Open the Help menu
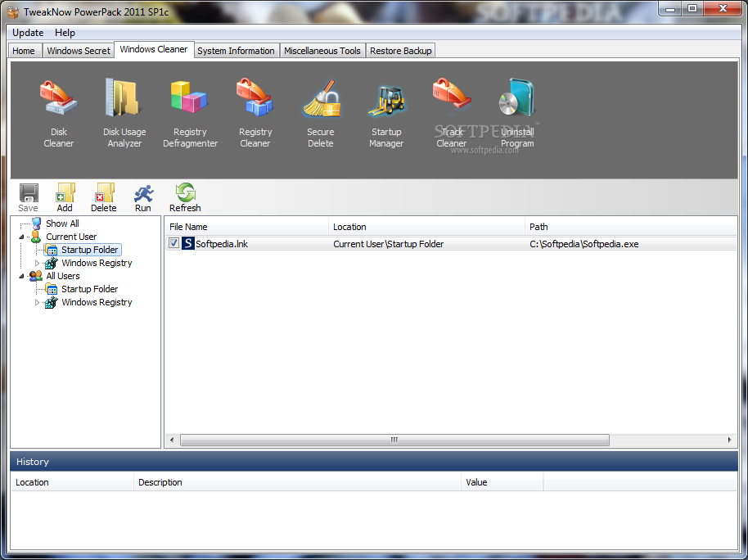The height and width of the screenshot is (560, 748). (65, 33)
